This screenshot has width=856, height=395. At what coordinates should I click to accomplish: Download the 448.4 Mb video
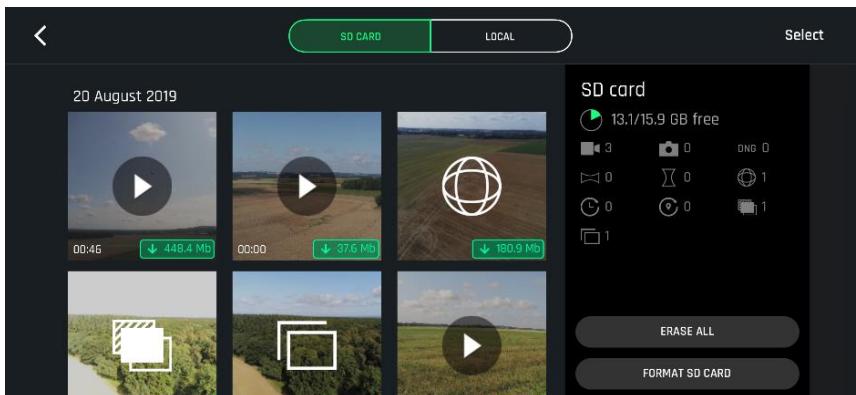(x=177, y=249)
